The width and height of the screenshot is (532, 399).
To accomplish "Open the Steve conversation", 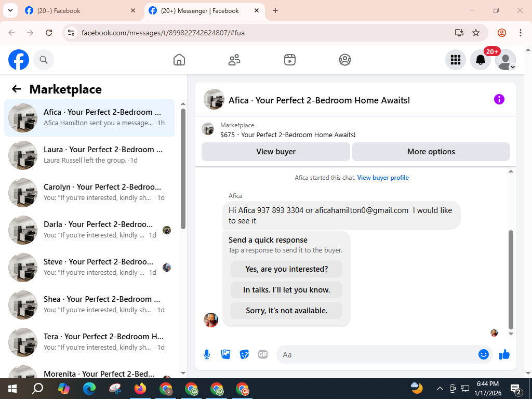I will click(89, 267).
